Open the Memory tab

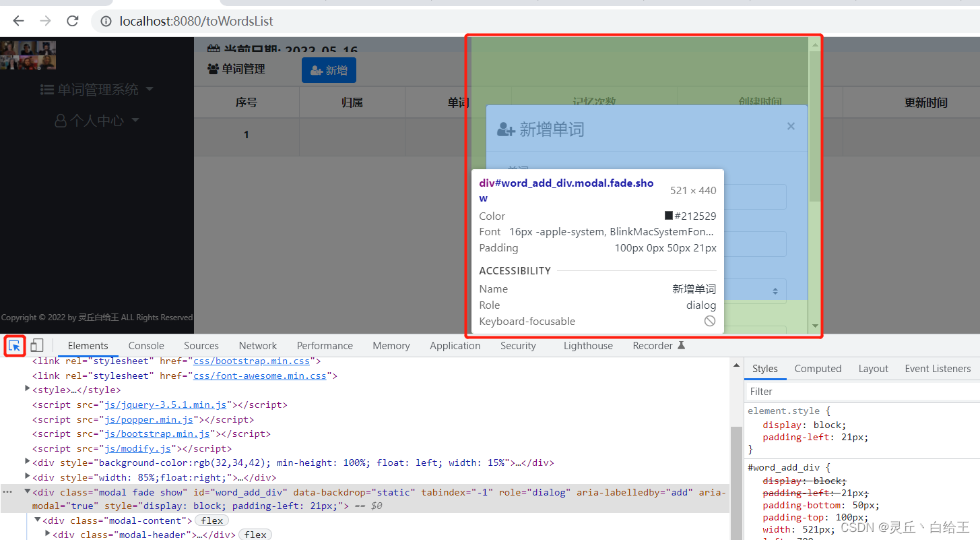391,345
